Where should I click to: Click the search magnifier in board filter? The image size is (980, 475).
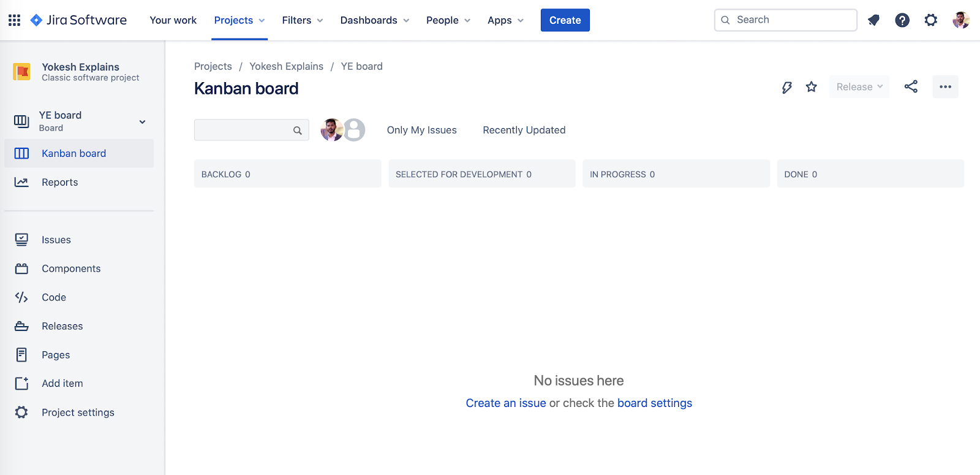(298, 131)
